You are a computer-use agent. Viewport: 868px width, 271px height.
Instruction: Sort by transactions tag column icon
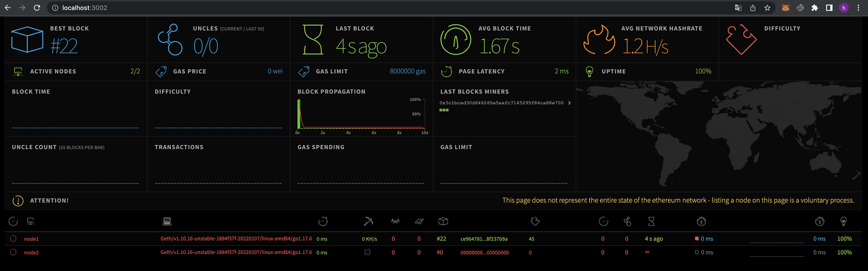(534, 222)
